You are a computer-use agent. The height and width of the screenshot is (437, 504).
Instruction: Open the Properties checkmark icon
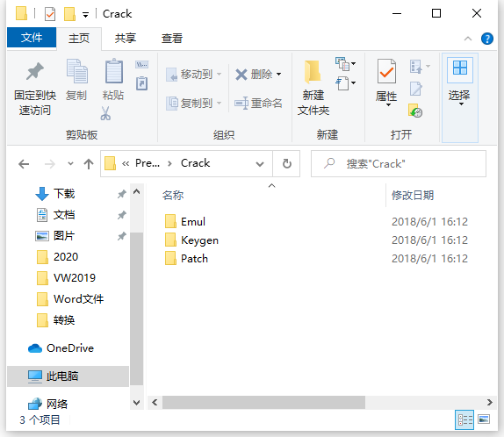[x=386, y=71]
